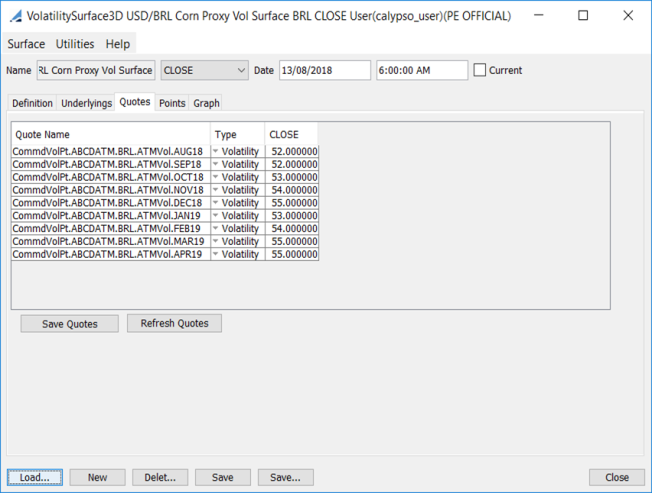652x493 pixels.
Task: Expand Type dropdown for FEB19 quote
Action: (215, 229)
